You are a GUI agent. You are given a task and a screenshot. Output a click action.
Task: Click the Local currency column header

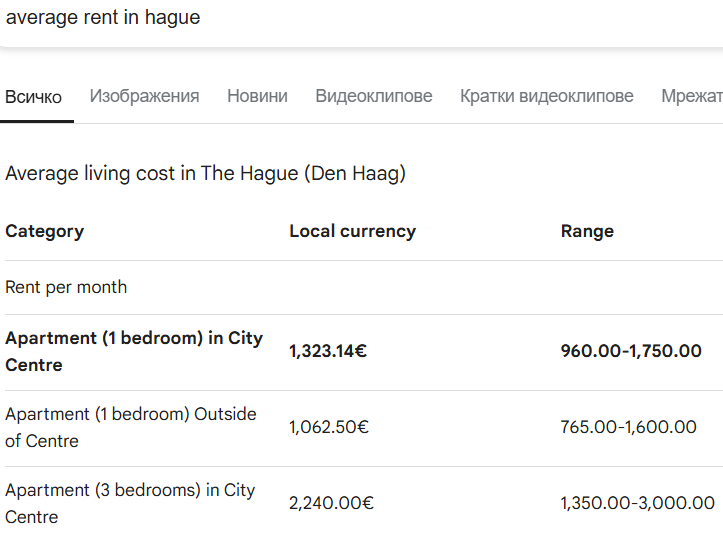coord(352,231)
